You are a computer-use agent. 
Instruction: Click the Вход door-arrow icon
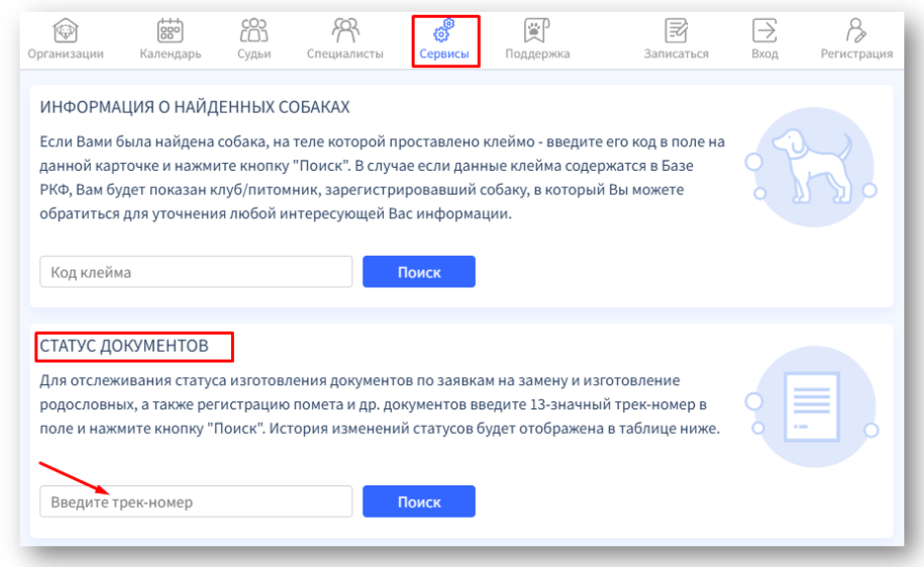click(764, 31)
